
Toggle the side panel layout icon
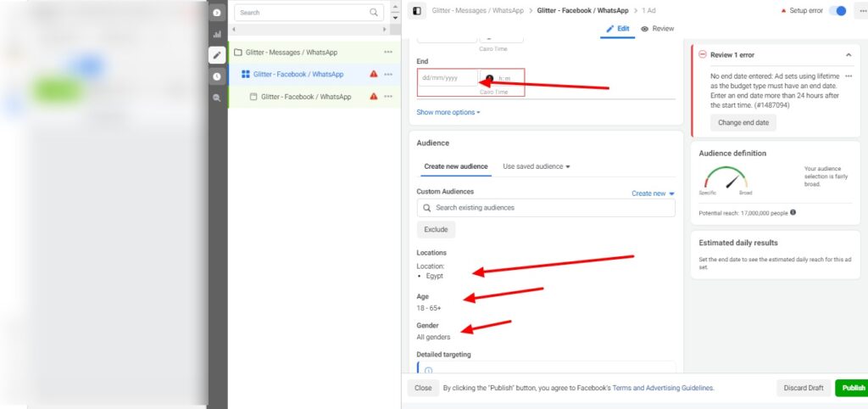417,10
